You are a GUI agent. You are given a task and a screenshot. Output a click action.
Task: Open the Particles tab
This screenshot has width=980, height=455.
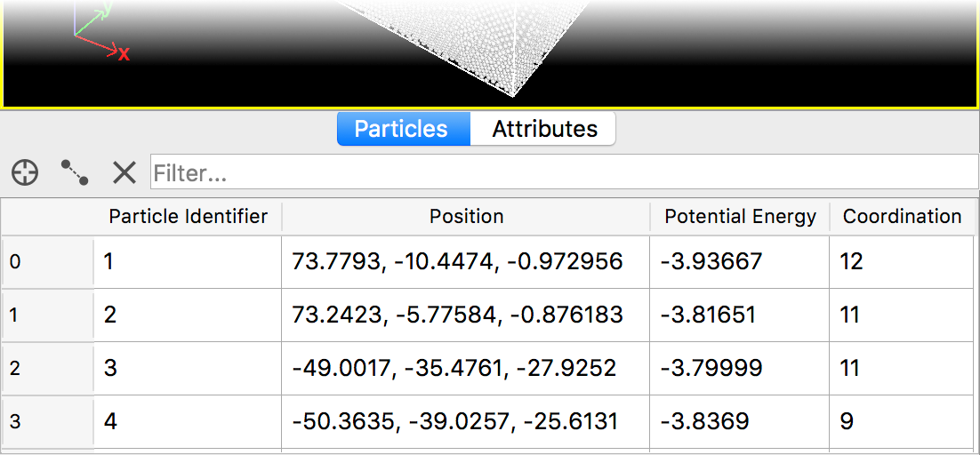(401, 129)
